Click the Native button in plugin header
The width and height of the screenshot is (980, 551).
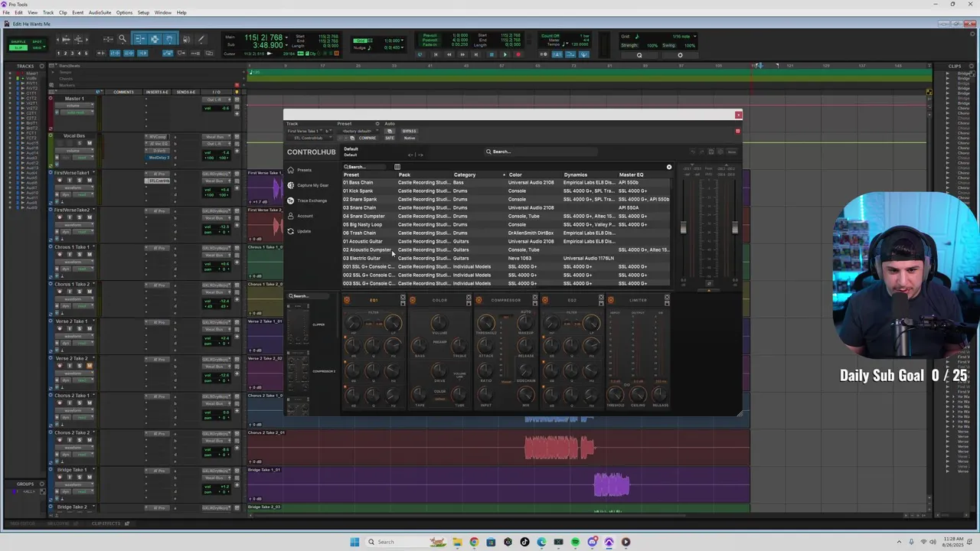410,138
